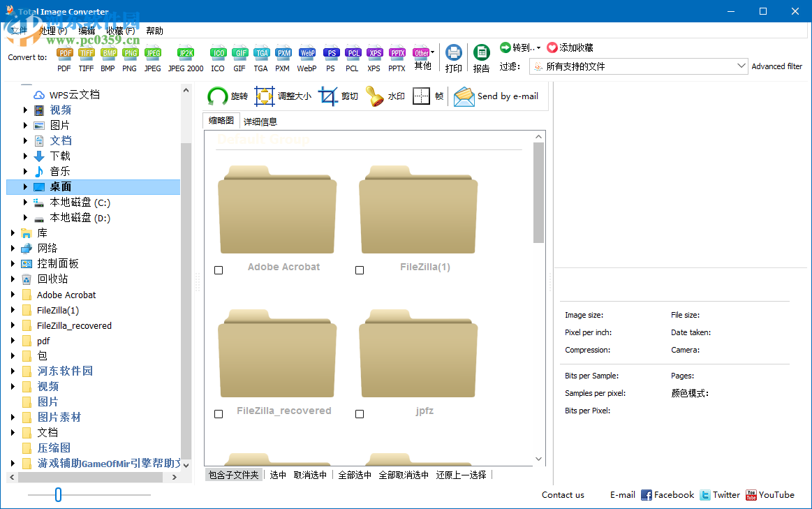
Task: Choose JPEG 2000 output format icon
Action: [186, 54]
